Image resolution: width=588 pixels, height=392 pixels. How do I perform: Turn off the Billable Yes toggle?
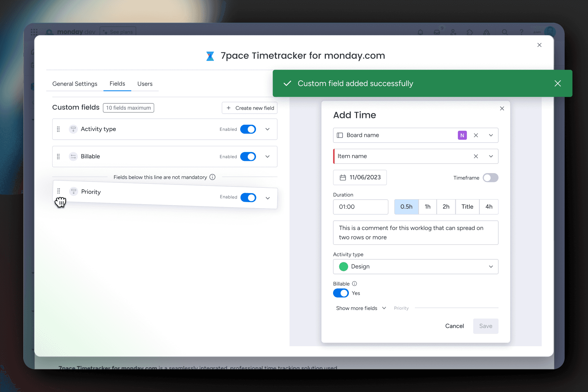[x=341, y=293]
